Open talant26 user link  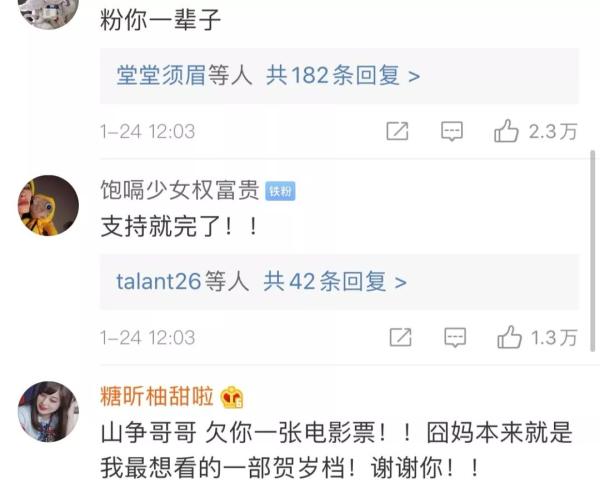click(159, 282)
